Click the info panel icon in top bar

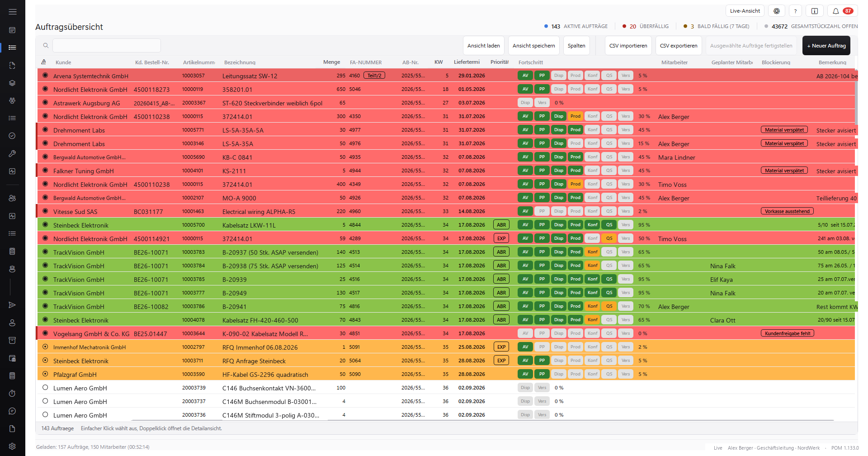click(815, 11)
